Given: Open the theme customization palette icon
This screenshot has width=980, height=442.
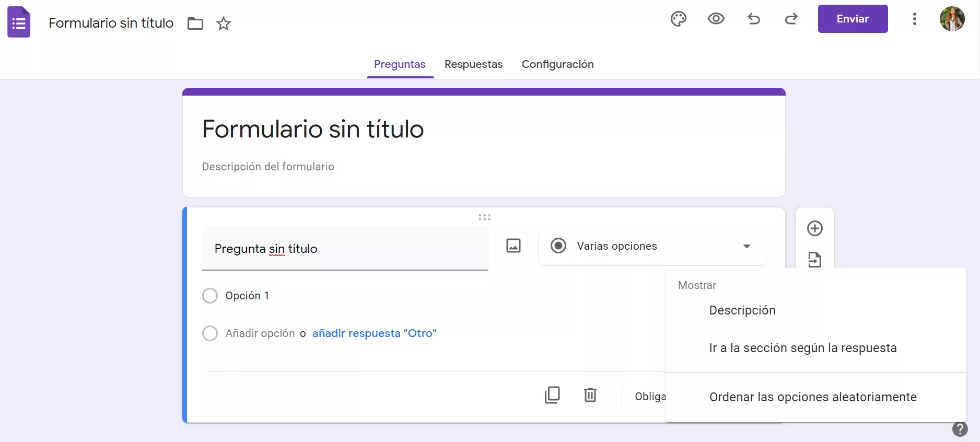Looking at the screenshot, I should coord(679,19).
